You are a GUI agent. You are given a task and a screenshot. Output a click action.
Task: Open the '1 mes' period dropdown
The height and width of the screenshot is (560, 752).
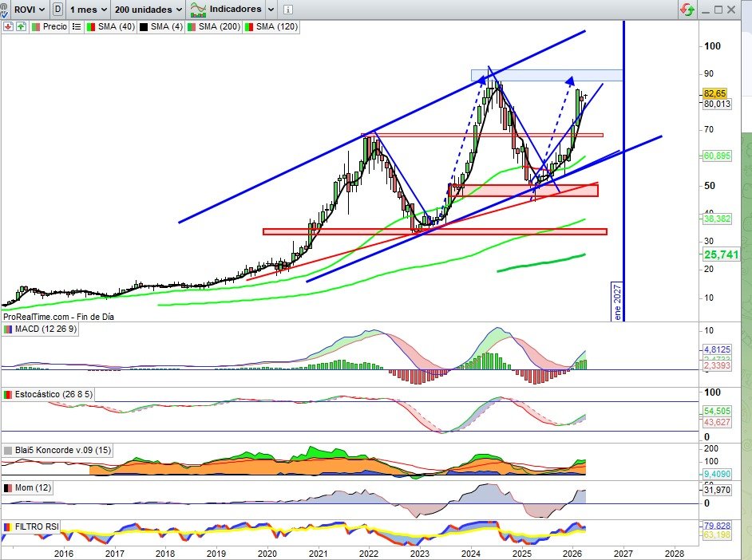pyautogui.click(x=89, y=9)
